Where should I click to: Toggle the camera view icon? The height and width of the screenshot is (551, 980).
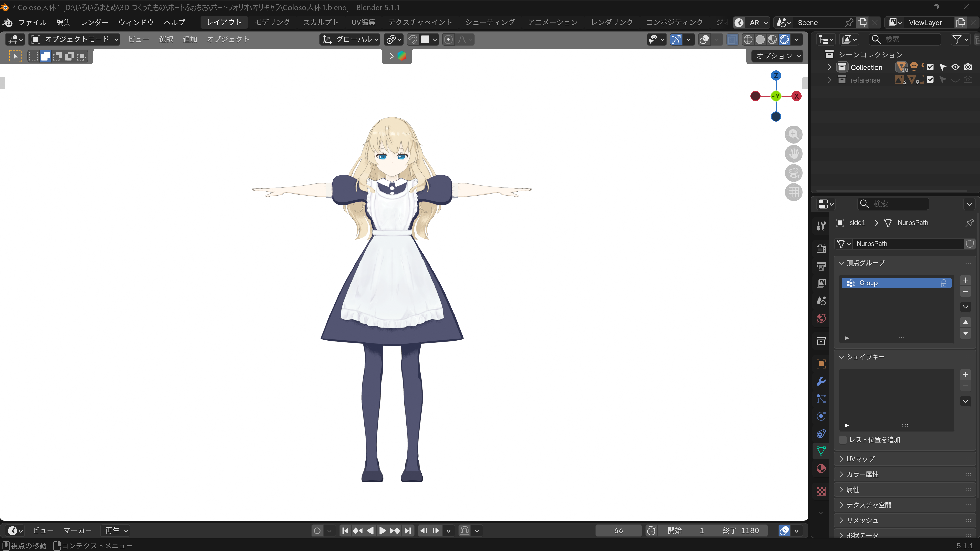click(x=793, y=173)
